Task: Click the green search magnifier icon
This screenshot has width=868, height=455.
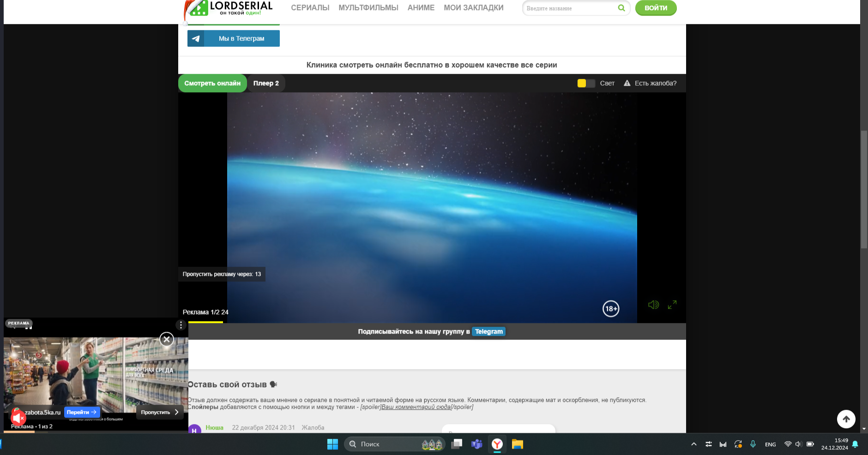Action: [621, 8]
